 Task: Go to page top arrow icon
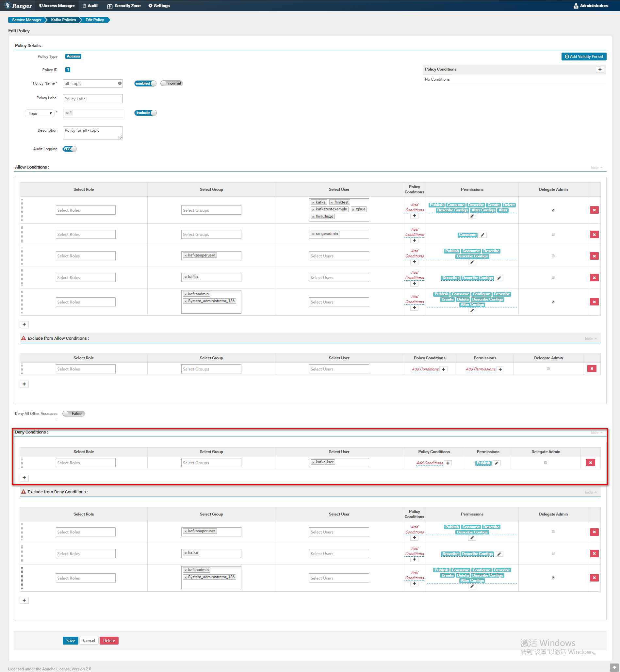coord(614,667)
